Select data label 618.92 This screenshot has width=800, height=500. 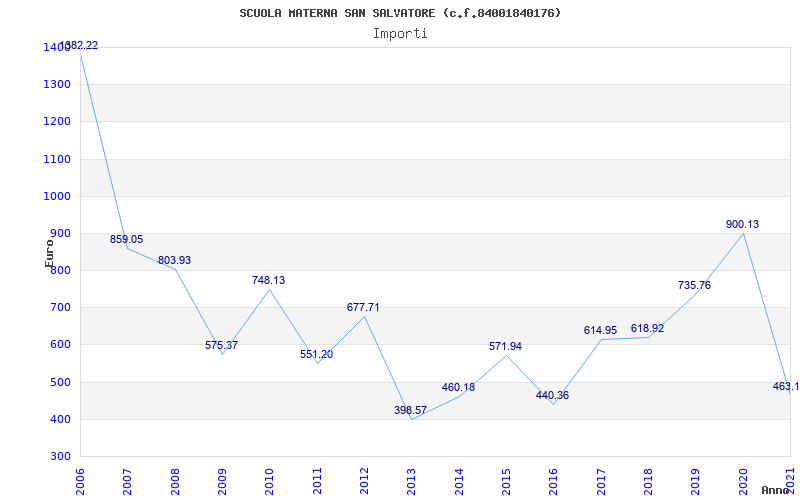647,328
